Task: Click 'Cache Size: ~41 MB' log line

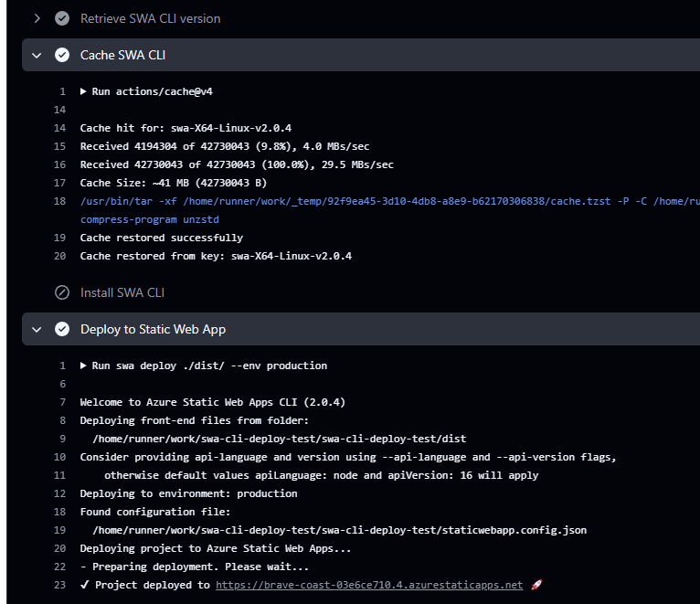Action: [174, 183]
